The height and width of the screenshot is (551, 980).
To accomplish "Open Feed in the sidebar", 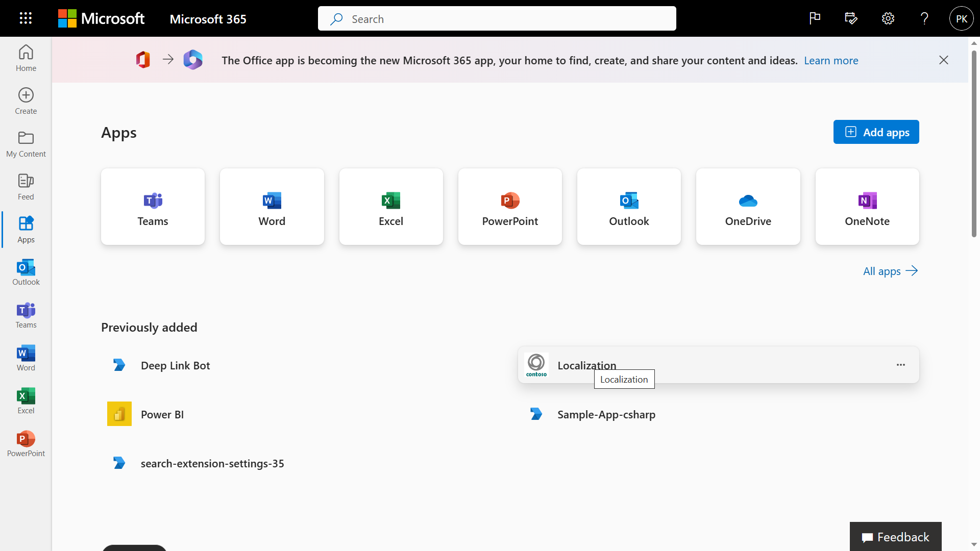I will (x=26, y=187).
